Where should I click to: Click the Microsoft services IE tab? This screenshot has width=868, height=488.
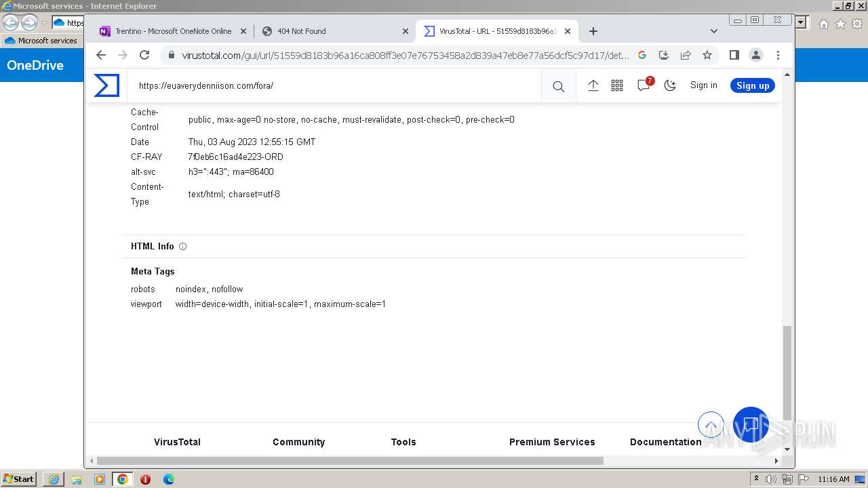[x=42, y=41]
